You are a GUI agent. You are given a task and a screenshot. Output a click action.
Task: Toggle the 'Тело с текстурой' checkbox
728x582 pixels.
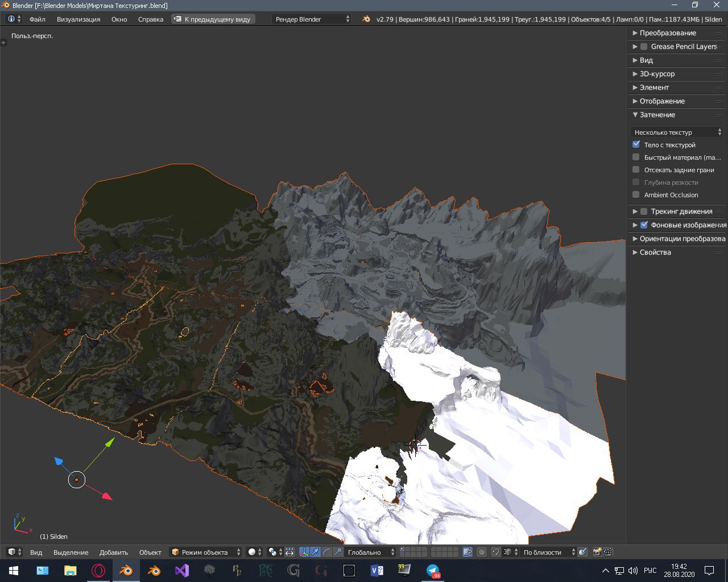[x=636, y=144]
